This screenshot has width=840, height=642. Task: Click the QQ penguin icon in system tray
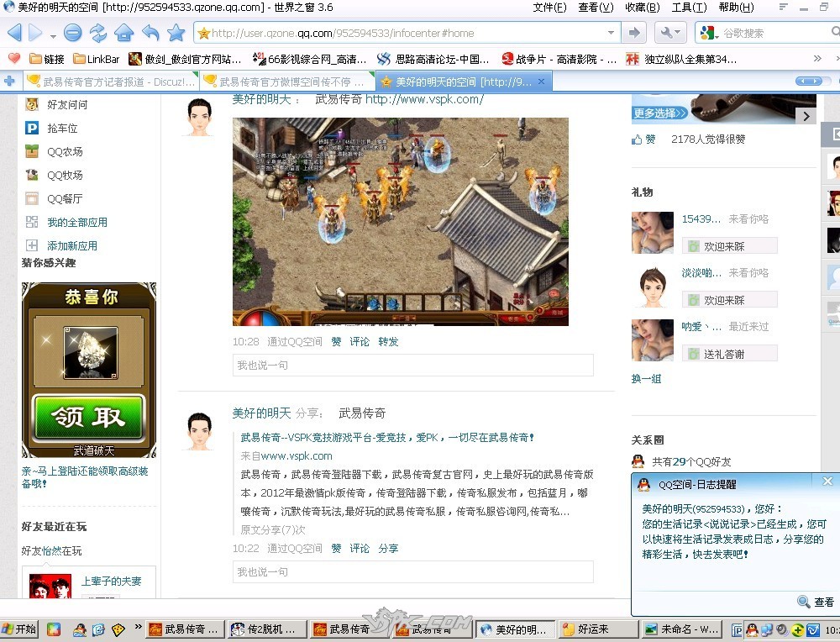click(752, 629)
